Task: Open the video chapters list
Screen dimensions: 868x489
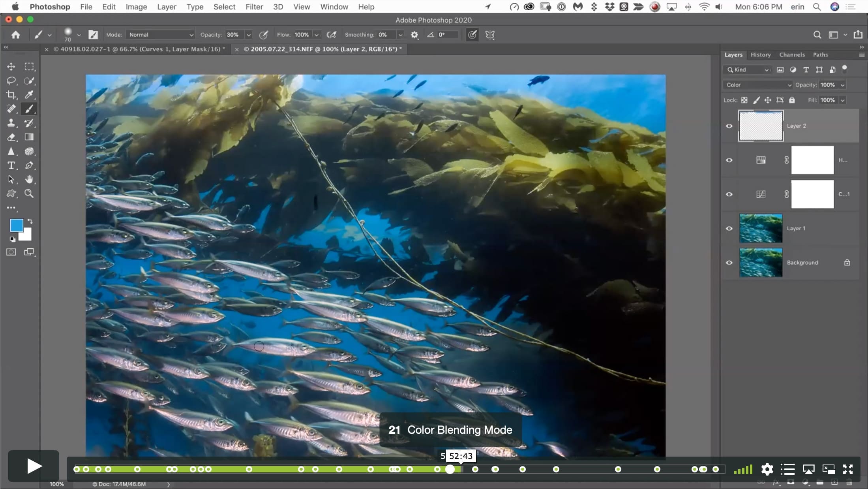Action: (787, 469)
